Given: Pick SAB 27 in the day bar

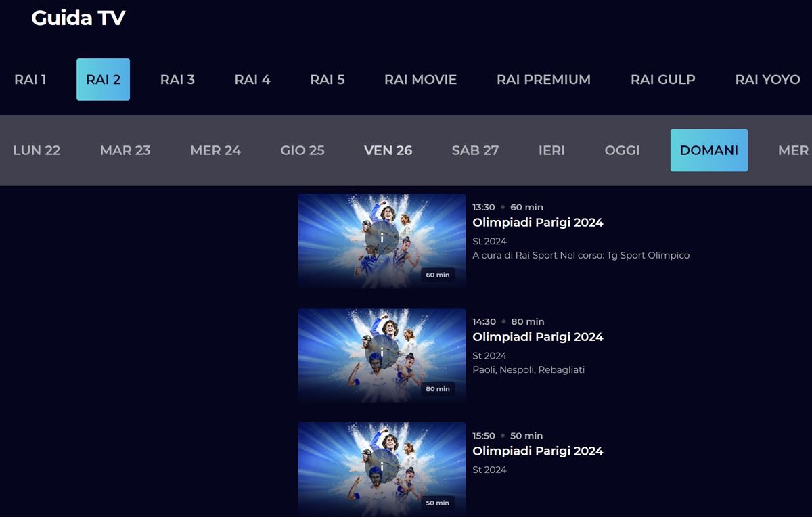Looking at the screenshot, I should pos(475,150).
